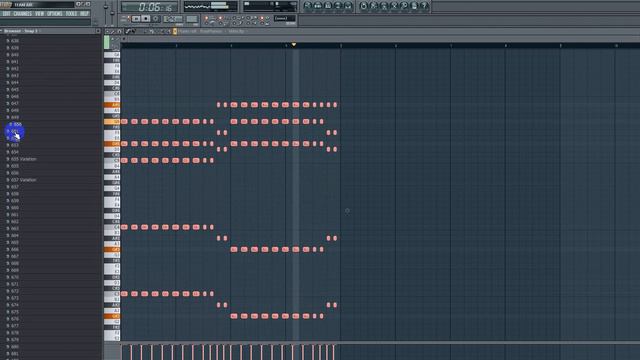
Task: Select browser item 680
Action: coord(12,346)
